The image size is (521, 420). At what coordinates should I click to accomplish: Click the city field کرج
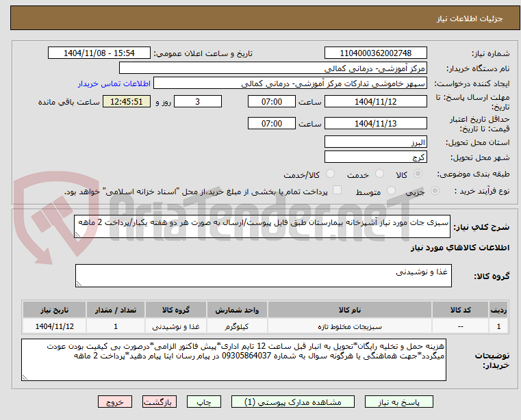(375, 157)
